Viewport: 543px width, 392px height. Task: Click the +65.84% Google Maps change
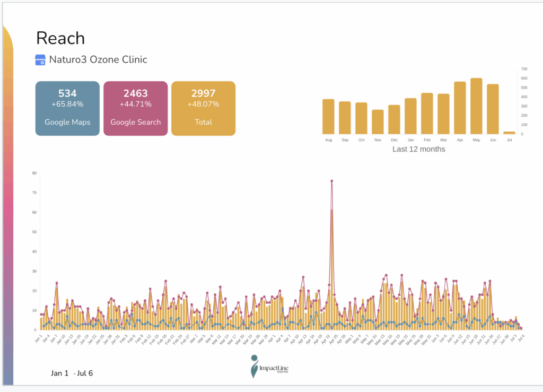67,104
